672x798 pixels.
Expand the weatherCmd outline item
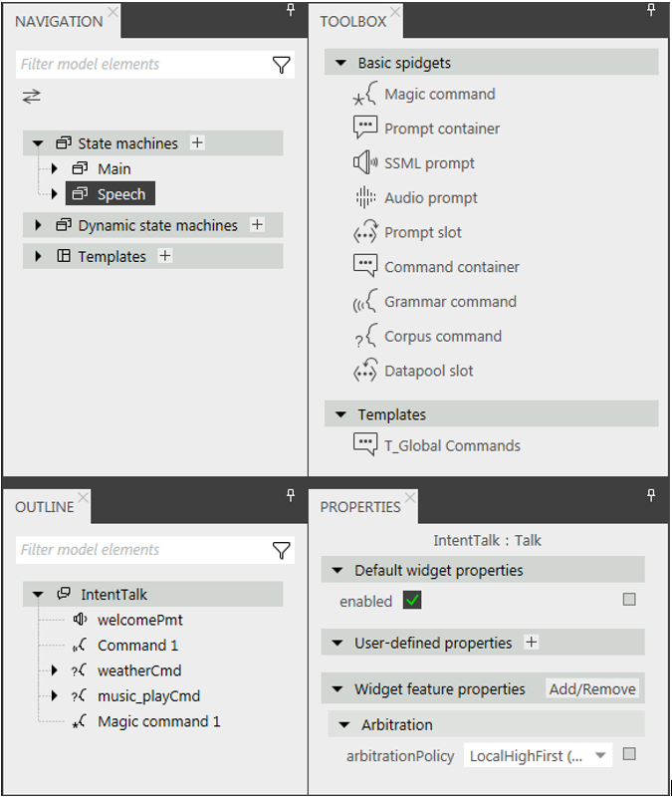pos(54,670)
